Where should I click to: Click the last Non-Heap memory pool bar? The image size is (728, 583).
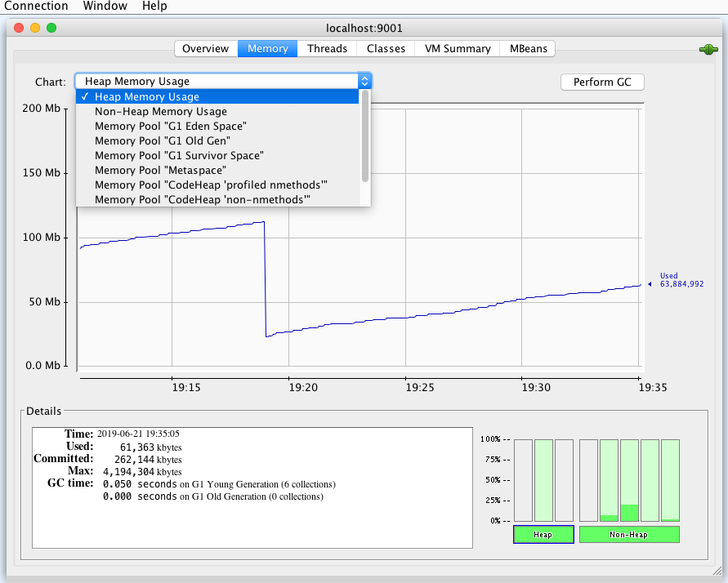[670, 480]
